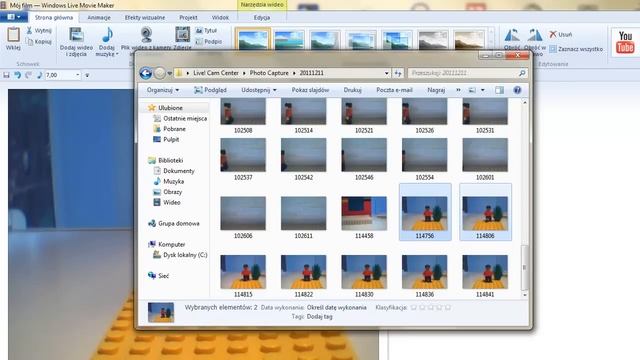Click Kopiuj copy in Movie Maker ribbon
Image resolution: width=640 pixels, height=360 pixels.
[39, 42]
